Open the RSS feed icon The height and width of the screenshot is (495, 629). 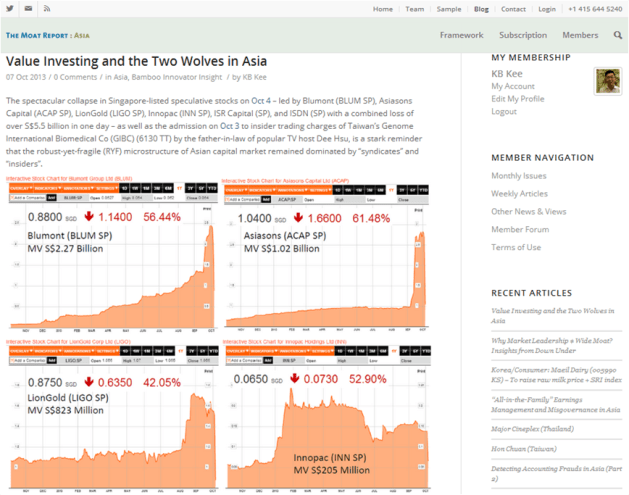pyautogui.click(x=47, y=8)
